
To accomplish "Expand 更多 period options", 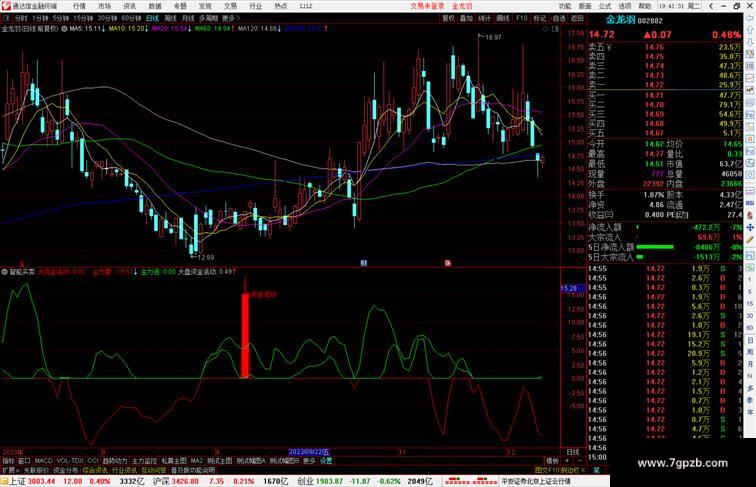I will (231, 18).
